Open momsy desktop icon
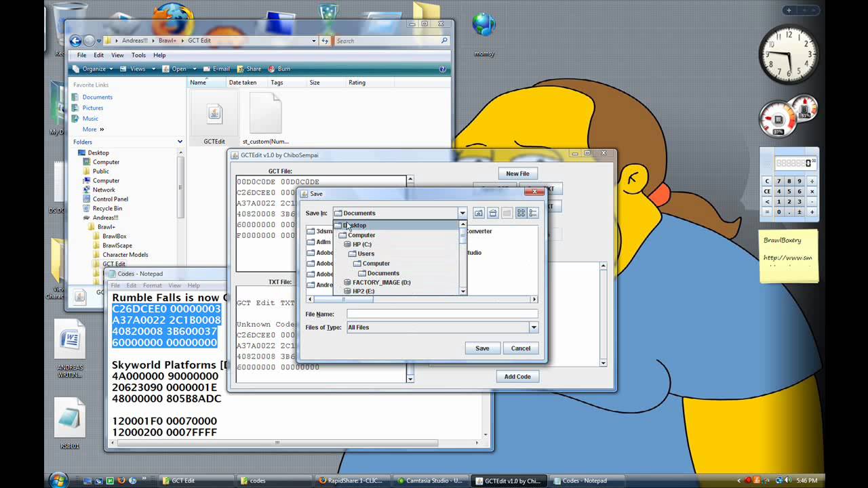This screenshot has height=488, width=868. click(x=484, y=32)
